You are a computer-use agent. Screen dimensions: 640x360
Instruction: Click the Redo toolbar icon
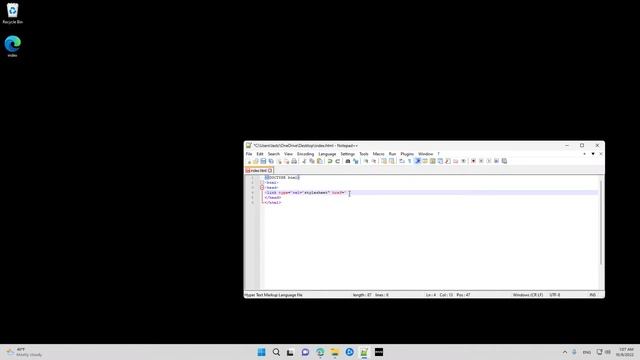pyautogui.click(x=338, y=161)
